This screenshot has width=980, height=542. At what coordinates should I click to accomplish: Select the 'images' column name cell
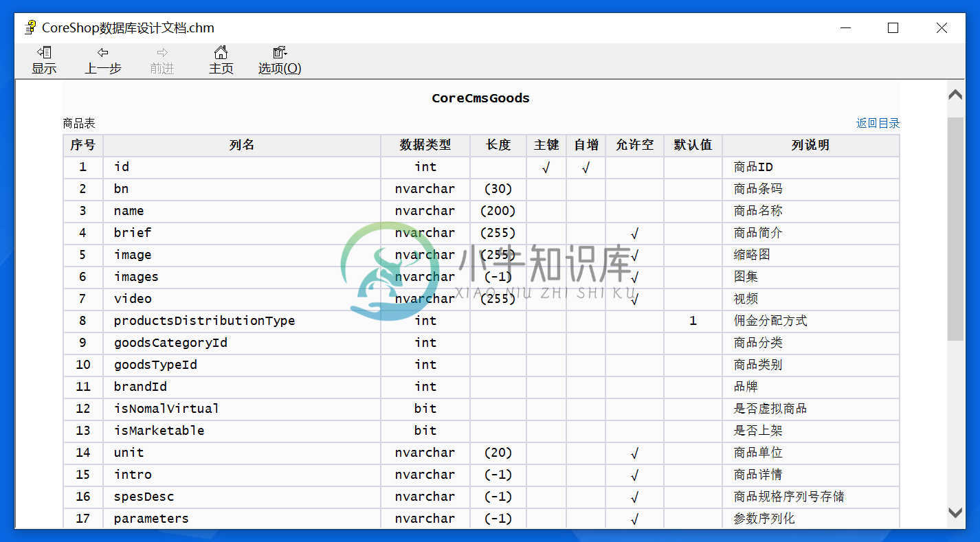[242, 277]
